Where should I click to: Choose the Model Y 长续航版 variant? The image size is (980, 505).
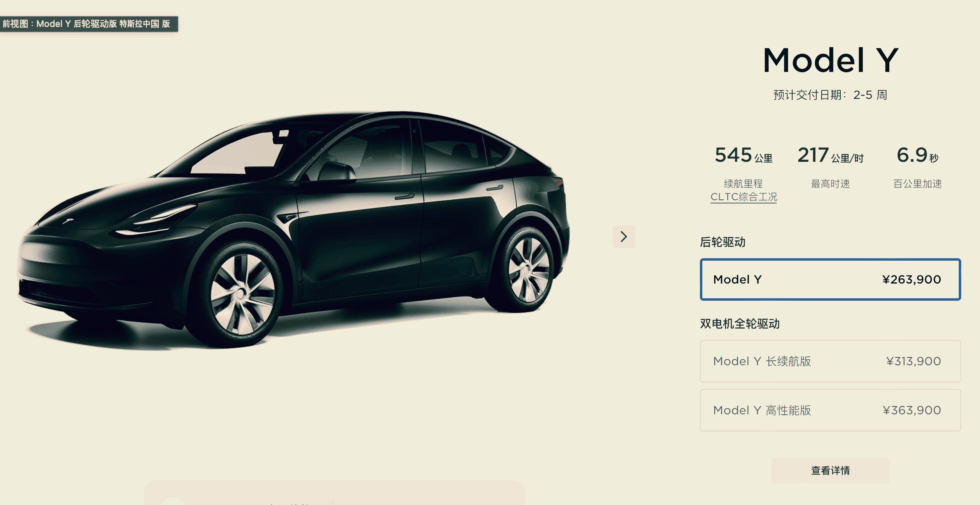pos(830,361)
